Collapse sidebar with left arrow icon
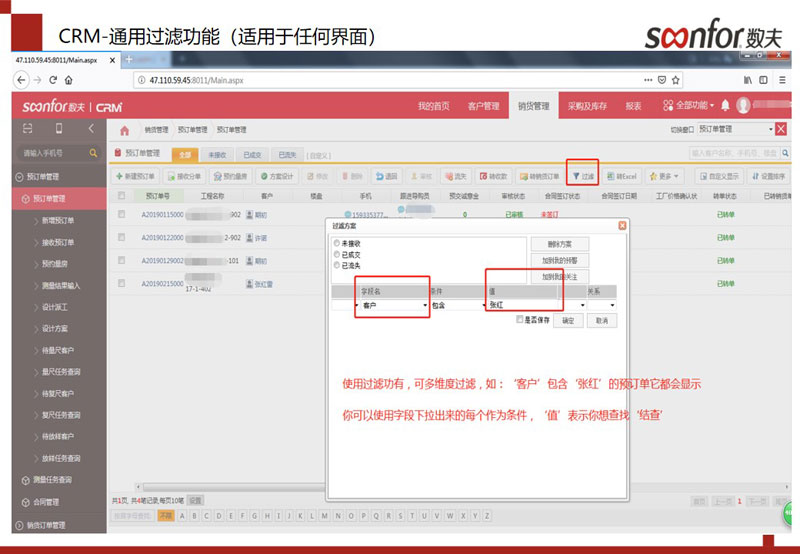Screen dimensions: 800x554 (x=91, y=129)
